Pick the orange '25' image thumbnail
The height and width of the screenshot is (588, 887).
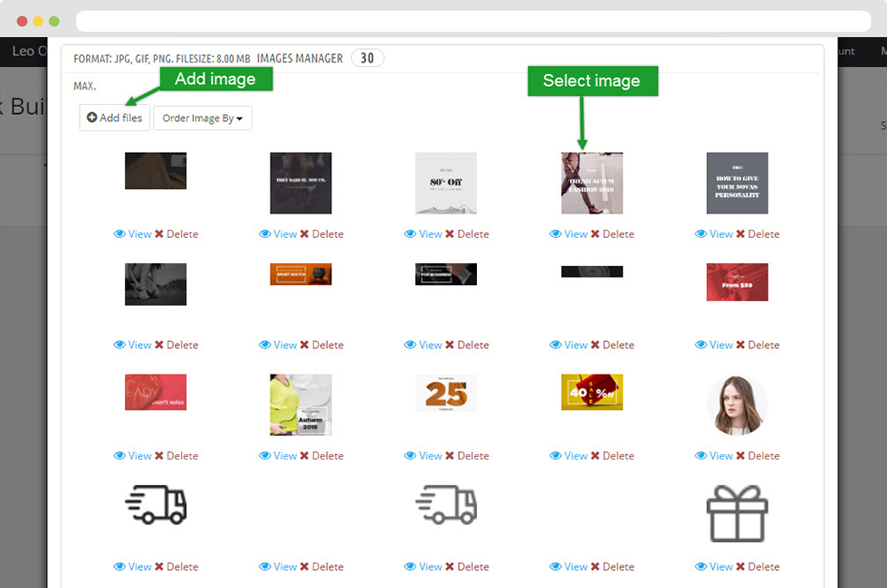tap(446, 393)
